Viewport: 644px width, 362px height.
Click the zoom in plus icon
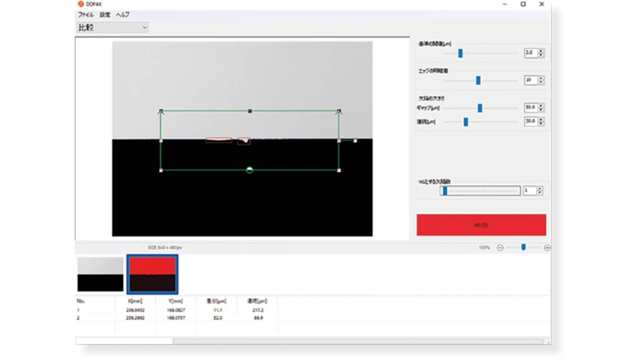[547, 248]
